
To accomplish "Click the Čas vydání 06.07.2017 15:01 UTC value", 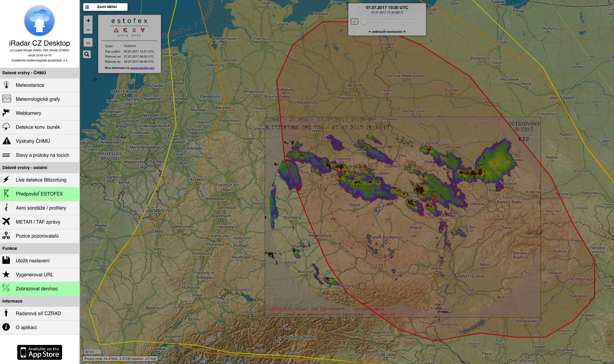I will (x=139, y=51).
